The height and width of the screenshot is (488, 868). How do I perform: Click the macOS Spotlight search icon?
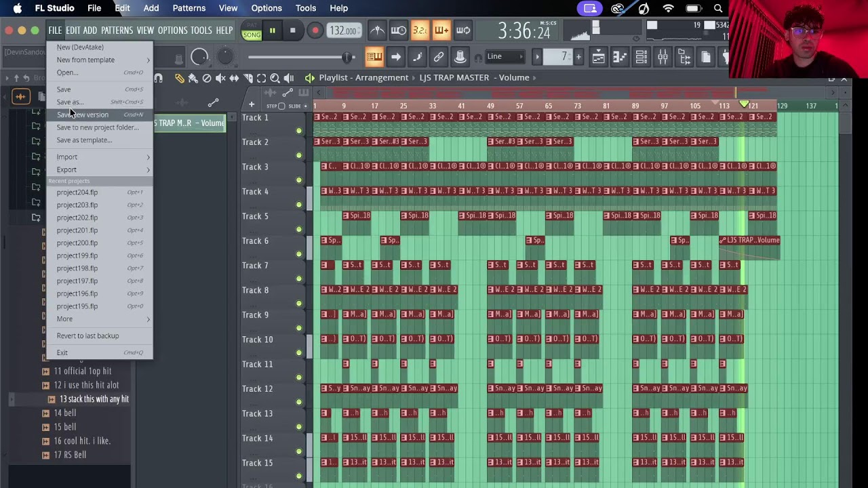(718, 8)
